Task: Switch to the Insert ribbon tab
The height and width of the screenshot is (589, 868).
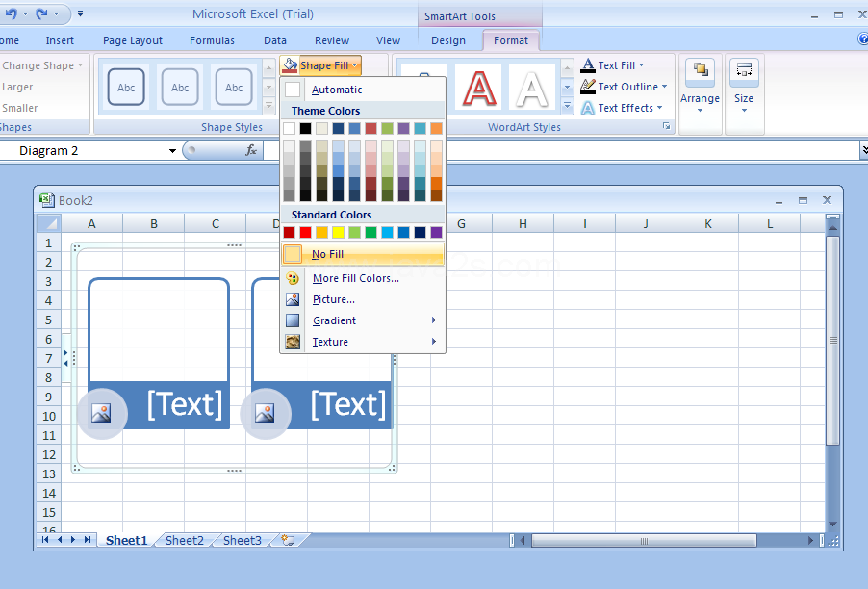Action: 60,40
